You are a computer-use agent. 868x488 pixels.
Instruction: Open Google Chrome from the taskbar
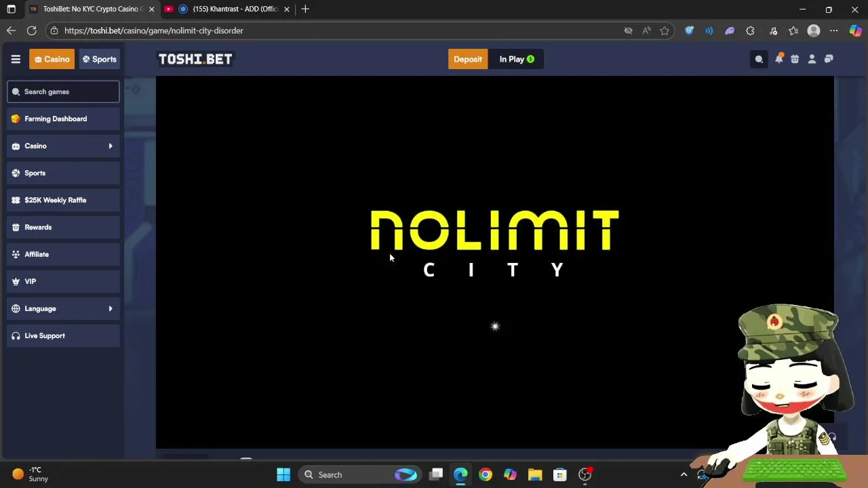[x=486, y=474]
